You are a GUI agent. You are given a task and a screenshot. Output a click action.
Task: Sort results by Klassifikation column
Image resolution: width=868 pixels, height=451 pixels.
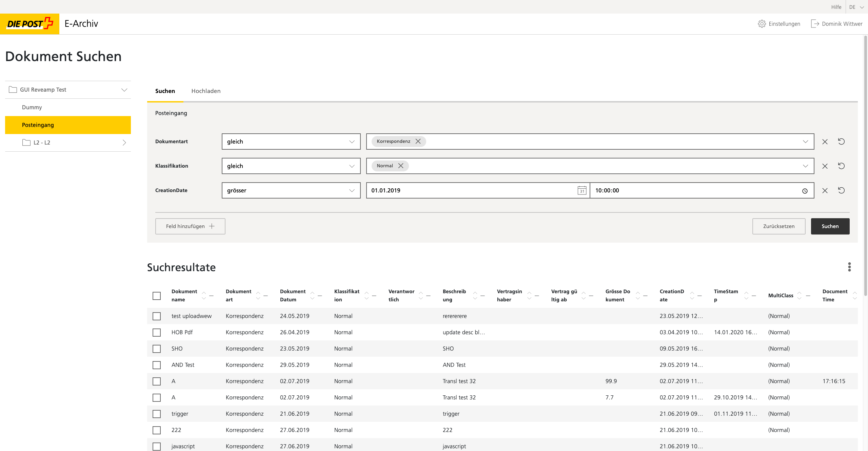367,296
